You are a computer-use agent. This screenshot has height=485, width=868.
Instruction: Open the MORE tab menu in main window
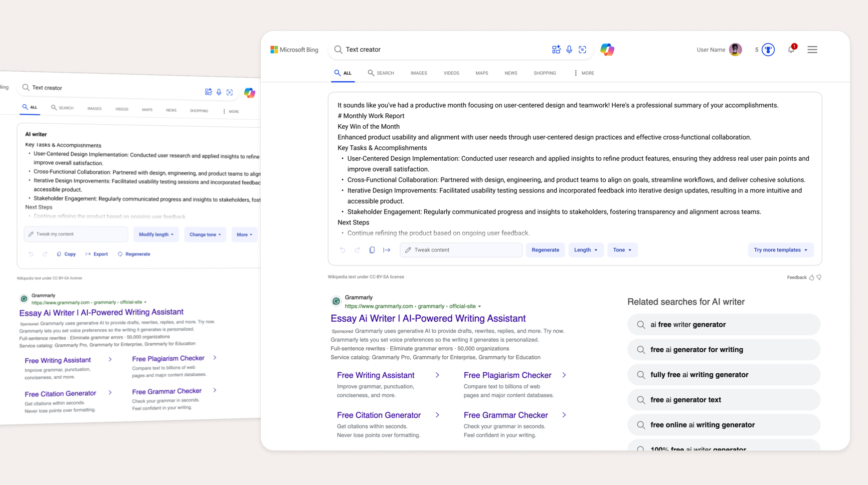coord(584,73)
